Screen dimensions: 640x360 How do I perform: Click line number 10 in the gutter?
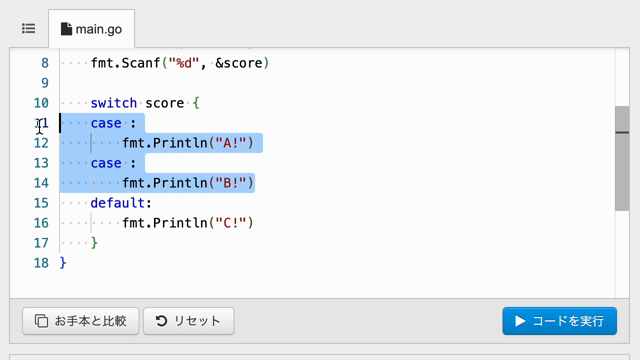tap(41, 103)
